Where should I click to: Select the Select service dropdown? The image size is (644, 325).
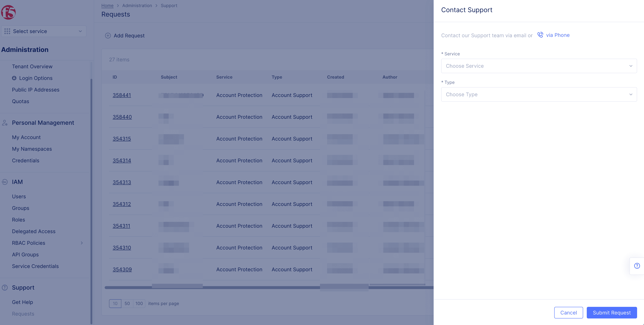tap(44, 31)
